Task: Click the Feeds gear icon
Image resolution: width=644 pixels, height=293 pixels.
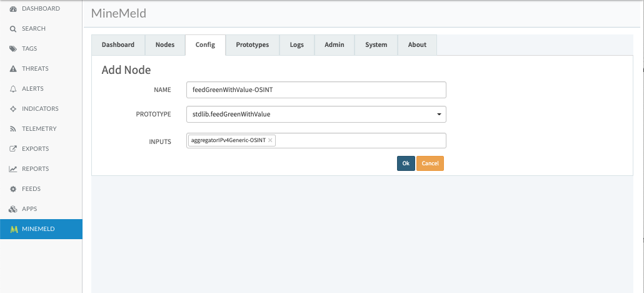Action: [13, 189]
